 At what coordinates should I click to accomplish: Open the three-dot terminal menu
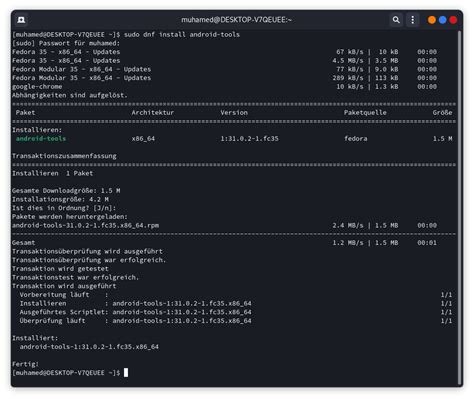point(412,20)
